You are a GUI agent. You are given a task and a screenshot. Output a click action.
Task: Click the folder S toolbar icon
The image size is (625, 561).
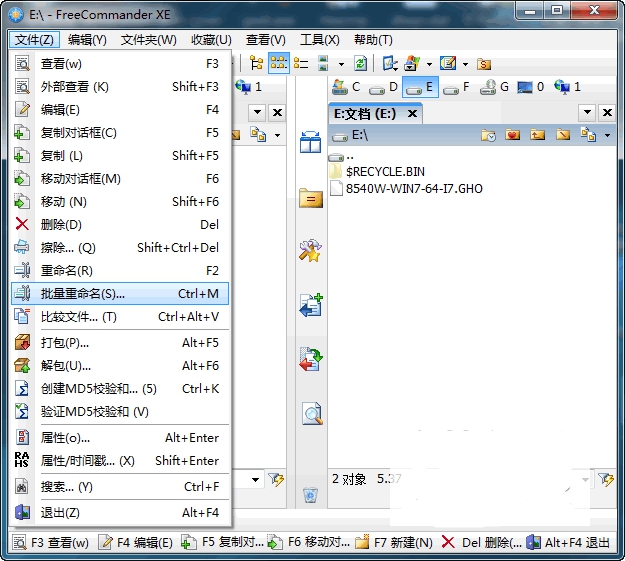tap(484, 64)
